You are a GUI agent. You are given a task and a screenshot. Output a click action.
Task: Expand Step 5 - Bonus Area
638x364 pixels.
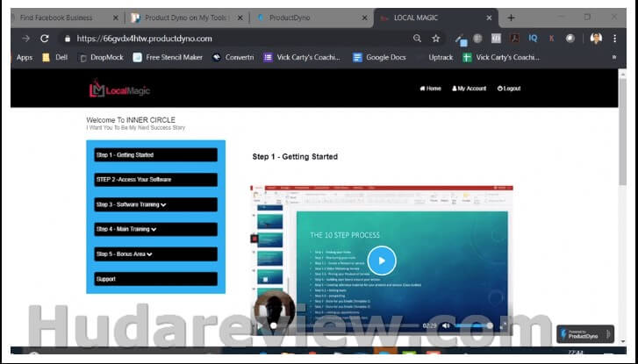pos(156,254)
